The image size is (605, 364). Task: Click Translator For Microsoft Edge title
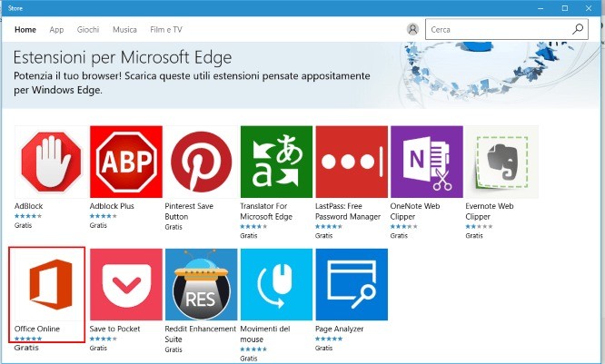(x=266, y=212)
